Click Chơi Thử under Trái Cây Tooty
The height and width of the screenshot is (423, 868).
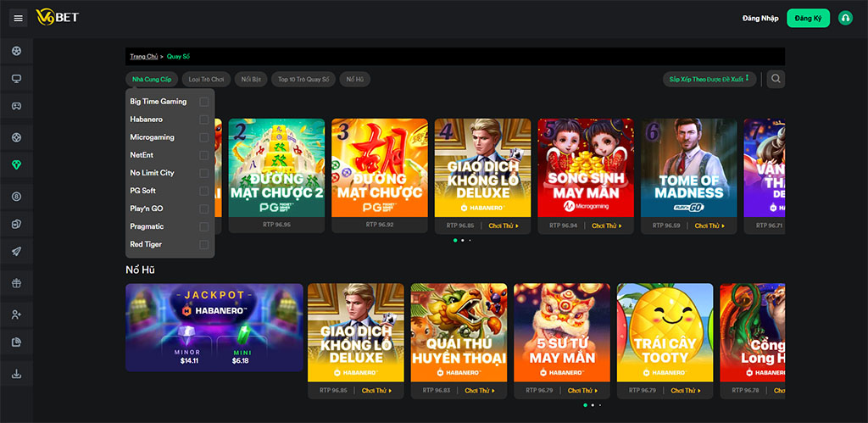point(686,391)
